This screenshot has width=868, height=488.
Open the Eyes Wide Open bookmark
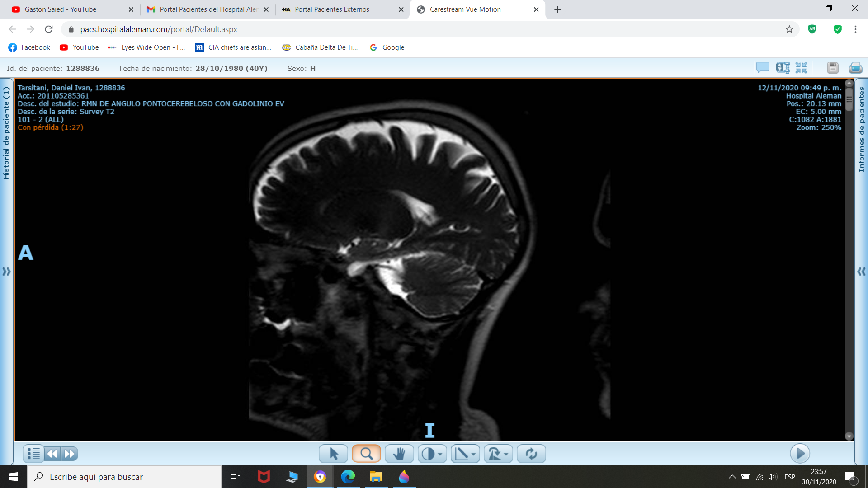point(147,47)
